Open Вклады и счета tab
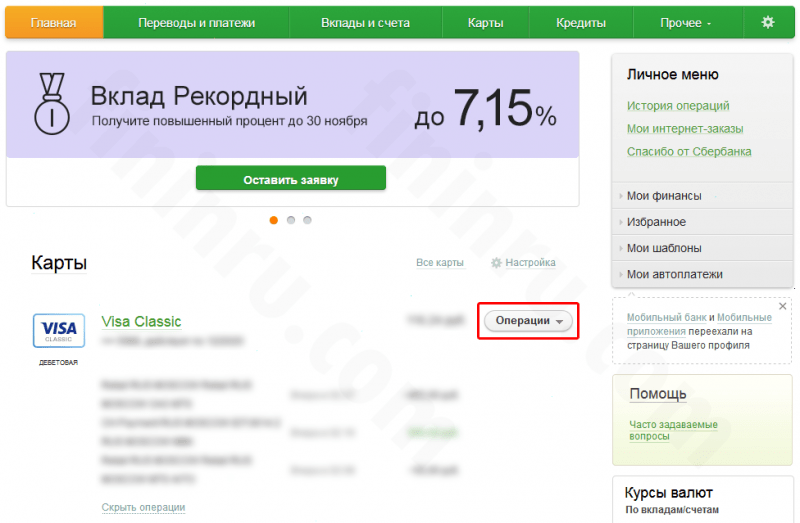Image resolution: width=800 pixels, height=523 pixels. 365,23
